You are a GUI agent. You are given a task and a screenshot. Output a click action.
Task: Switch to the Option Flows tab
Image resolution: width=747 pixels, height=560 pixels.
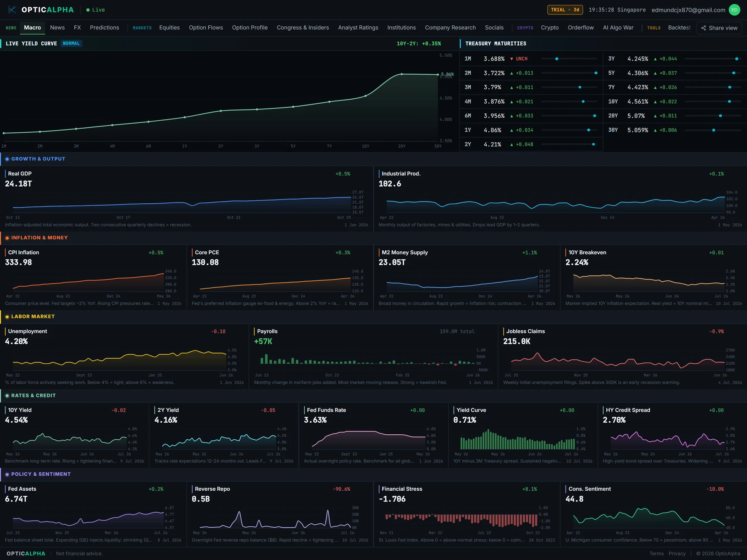pyautogui.click(x=206, y=28)
